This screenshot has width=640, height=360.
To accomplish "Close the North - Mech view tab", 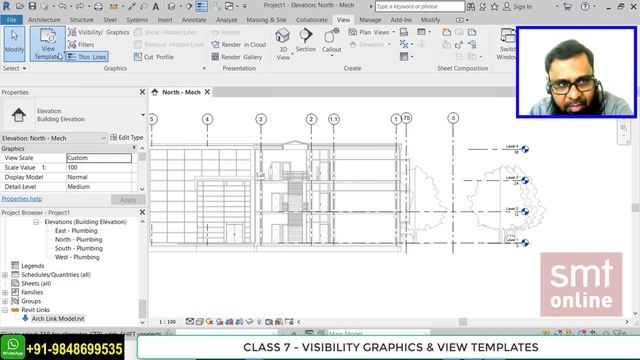I will [x=207, y=92].
